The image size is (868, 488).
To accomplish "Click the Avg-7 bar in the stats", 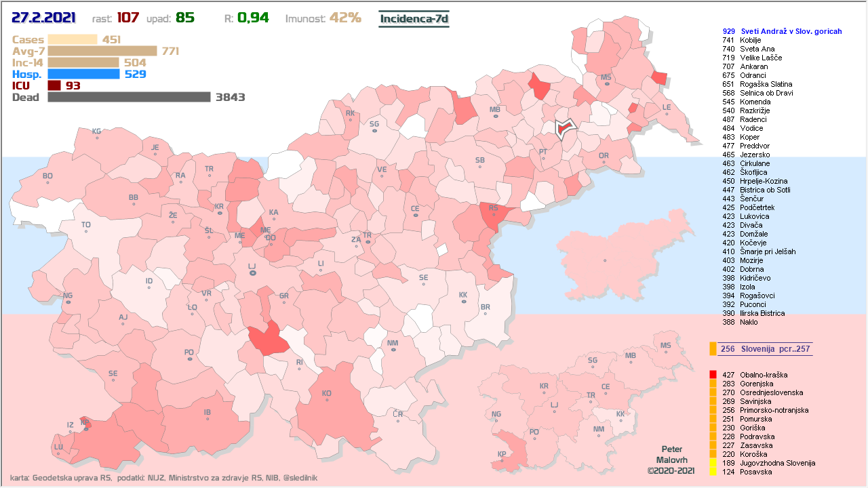I will pyautogui.click(x=102, y=51).
